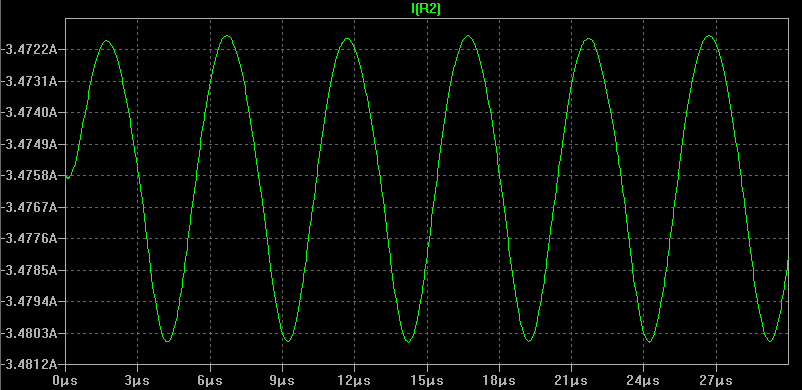Click the waveform peak just before 12µs
802x390 pixels.
347,38
